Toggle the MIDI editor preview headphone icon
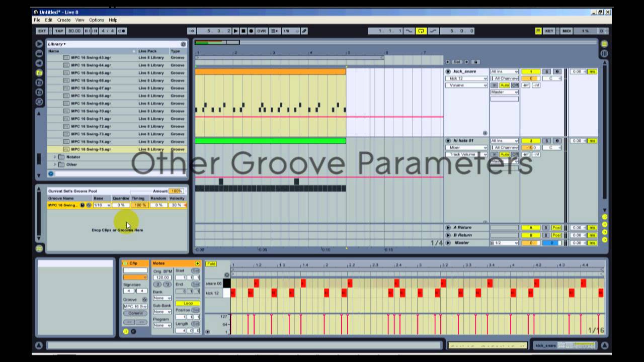Viewport: 644px width, 362px height. tap(227, 275)
